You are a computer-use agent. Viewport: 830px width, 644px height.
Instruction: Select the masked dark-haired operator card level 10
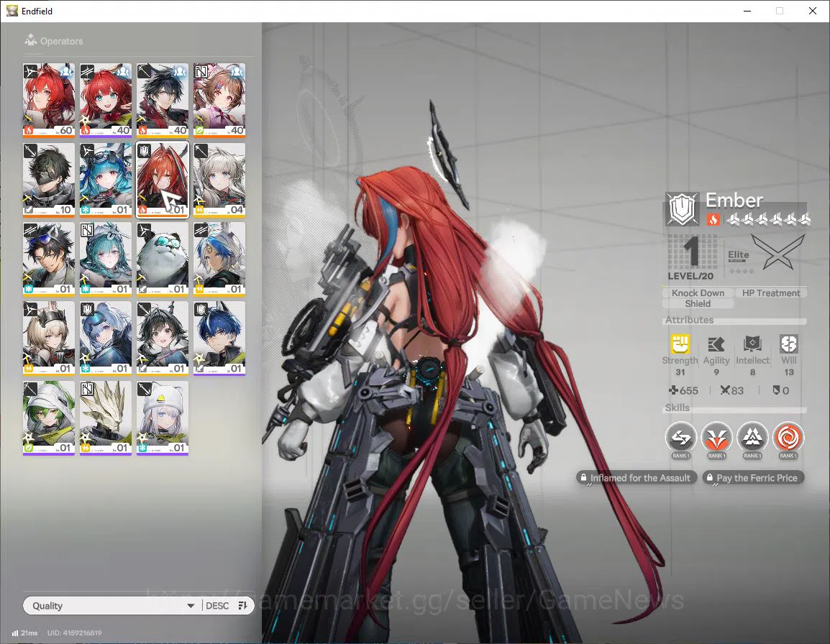click(49, 180)
